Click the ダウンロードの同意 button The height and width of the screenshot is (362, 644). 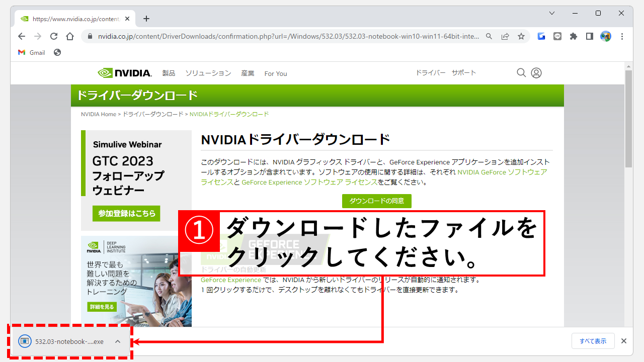click(x=376, y=201)
